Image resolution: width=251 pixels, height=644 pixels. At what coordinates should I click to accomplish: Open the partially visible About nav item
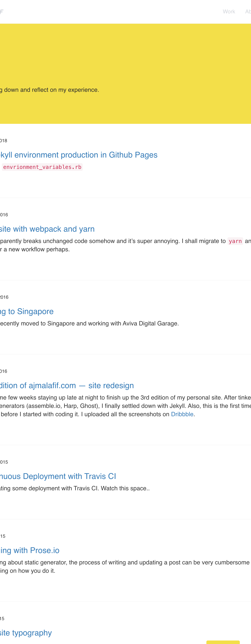point(248,12)
